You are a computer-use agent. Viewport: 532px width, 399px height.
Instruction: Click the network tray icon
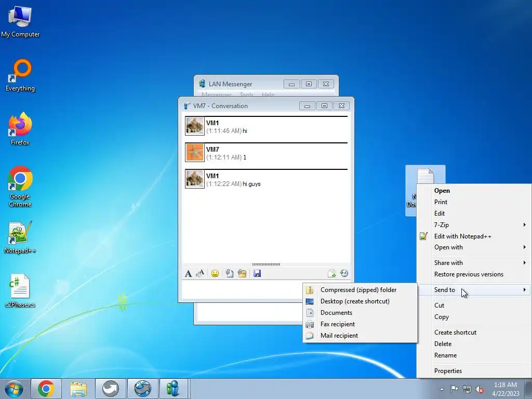tap(467, 389)
